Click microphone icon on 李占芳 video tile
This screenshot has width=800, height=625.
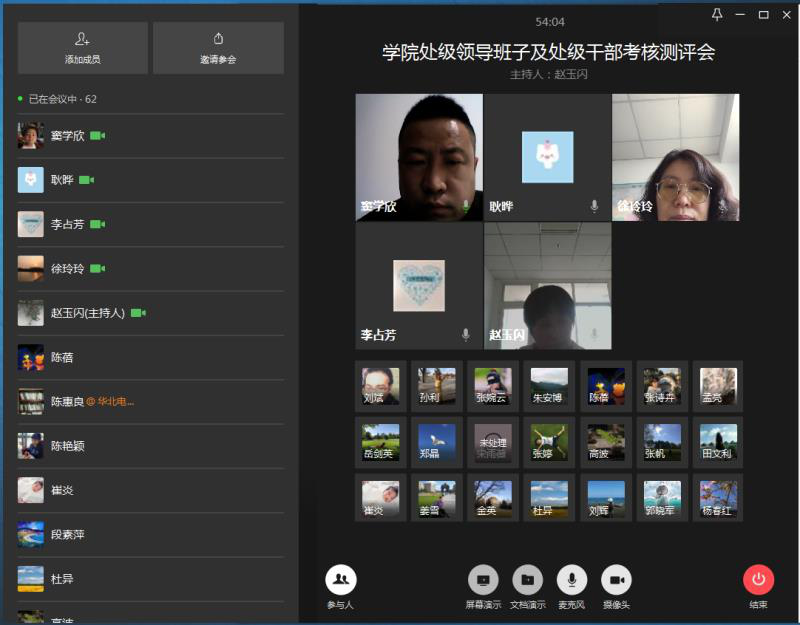(466, 334)
